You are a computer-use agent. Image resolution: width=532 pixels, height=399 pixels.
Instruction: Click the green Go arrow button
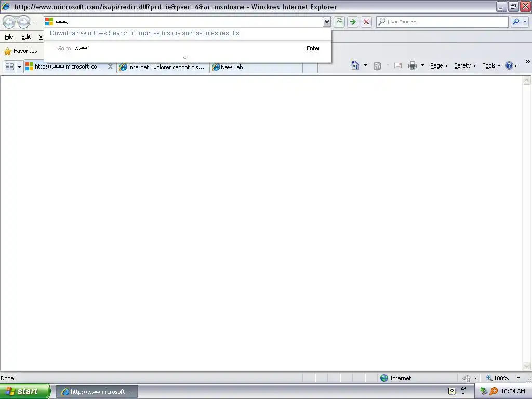pos(353,22)
